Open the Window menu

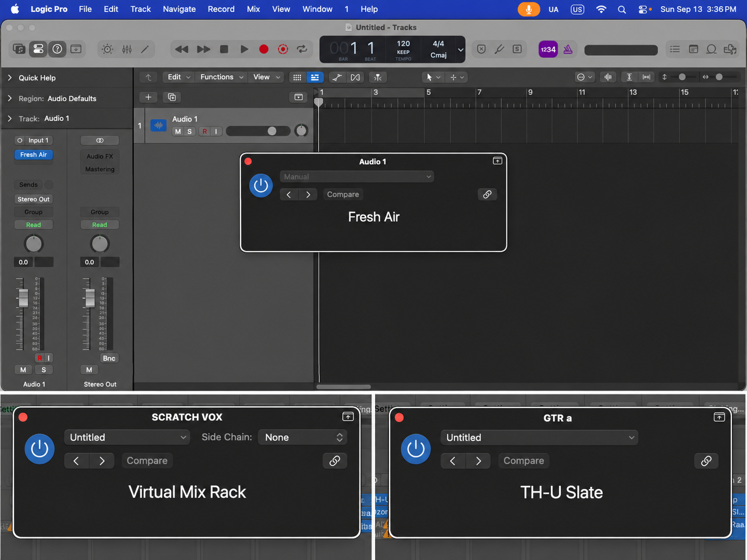pos(317,9)
